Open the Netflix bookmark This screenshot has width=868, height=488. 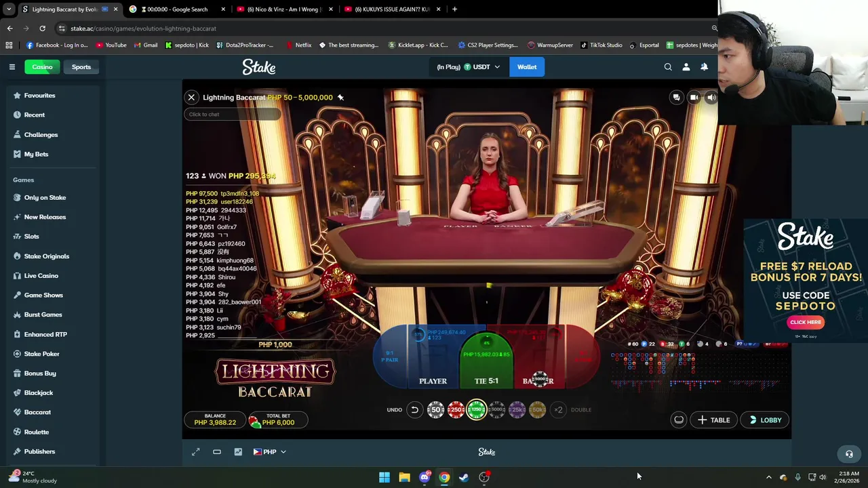pyautogui.click(x=298, y=45)
